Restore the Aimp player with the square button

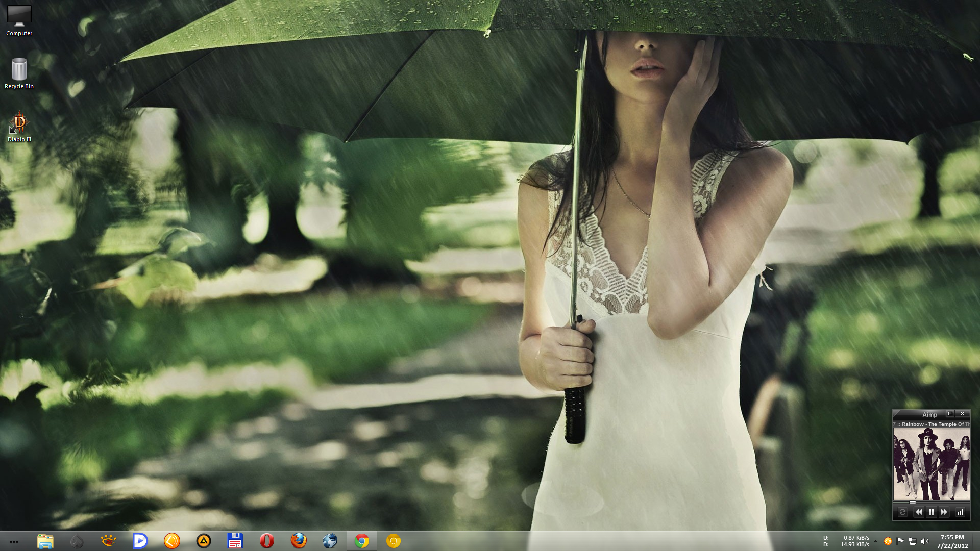(x=950, y=414)
